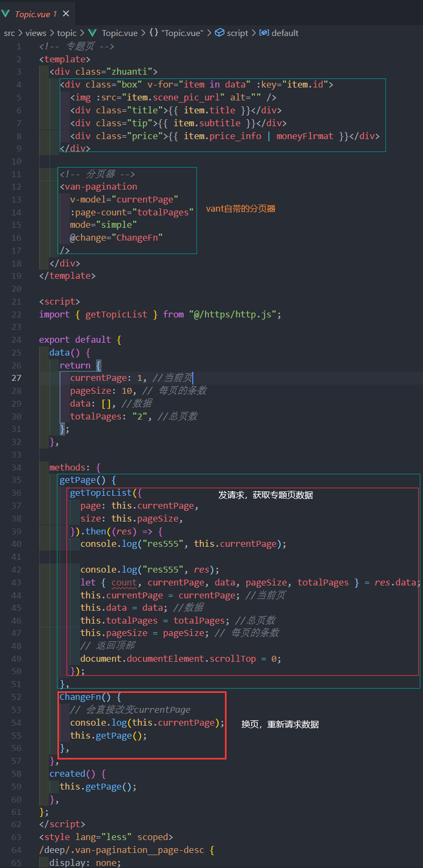This screenshot has height=868, width=423.
Task: Click the return keyword on line 26
Action: [x=75, y=366]
